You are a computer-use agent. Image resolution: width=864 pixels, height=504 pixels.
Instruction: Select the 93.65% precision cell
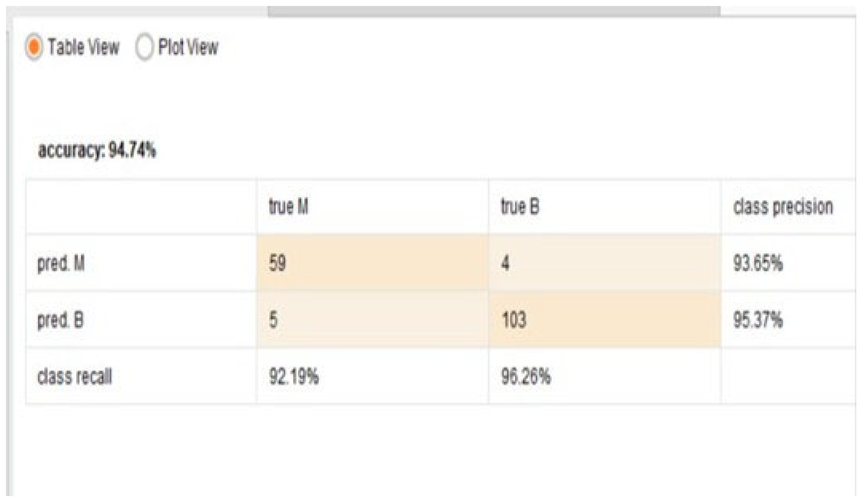pos(758,264)
